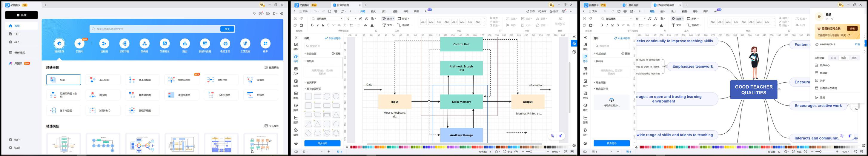The image size is (868, 156).
Task: Choose 用户中心 in the account menu
Action: [825, 65]
